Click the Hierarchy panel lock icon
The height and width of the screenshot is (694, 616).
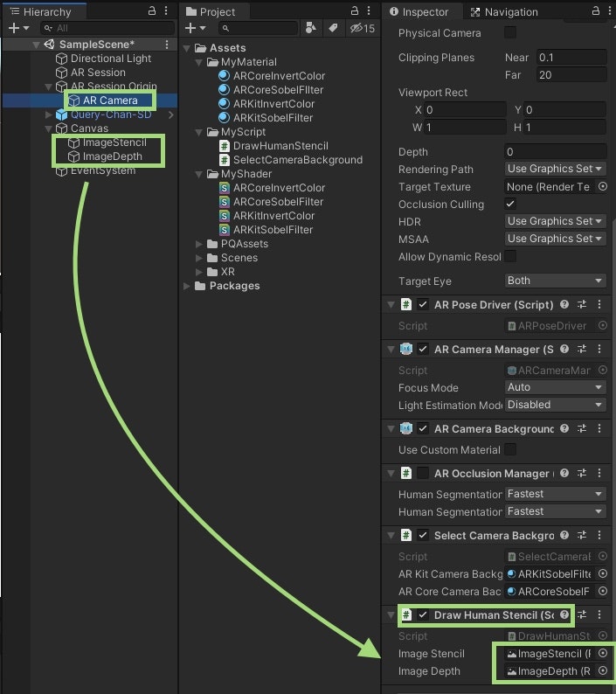(x=152, y=10)
